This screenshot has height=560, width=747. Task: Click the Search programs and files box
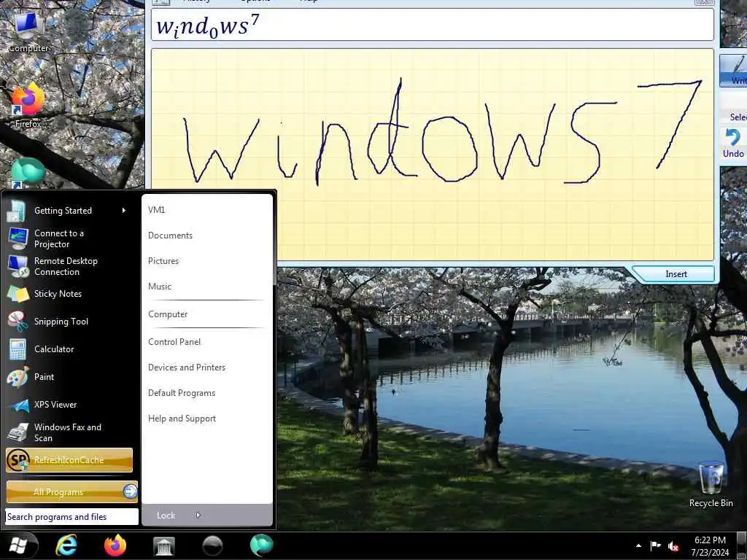[72, 517]
